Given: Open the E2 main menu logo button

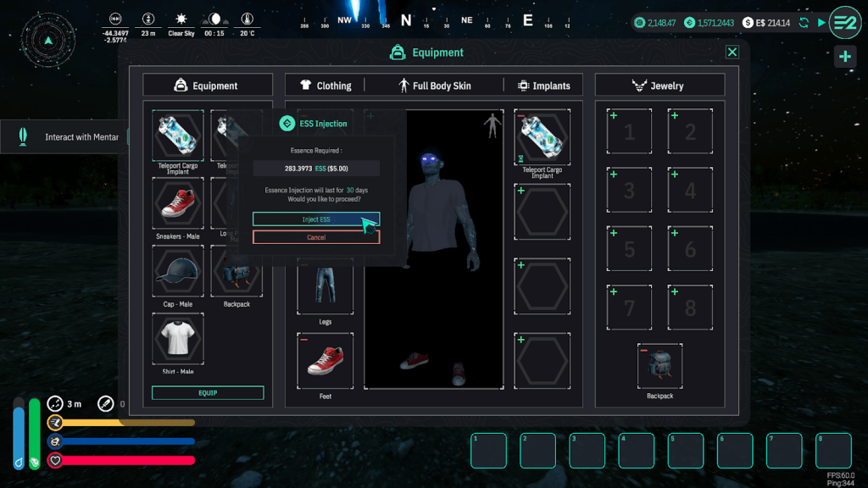Looking at the screenshot, I should (844, 23).
